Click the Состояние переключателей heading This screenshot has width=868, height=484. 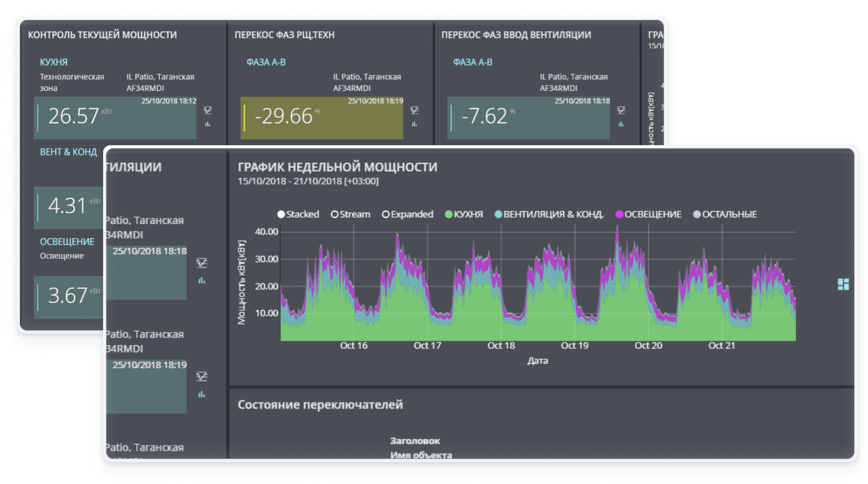[320, 405]
